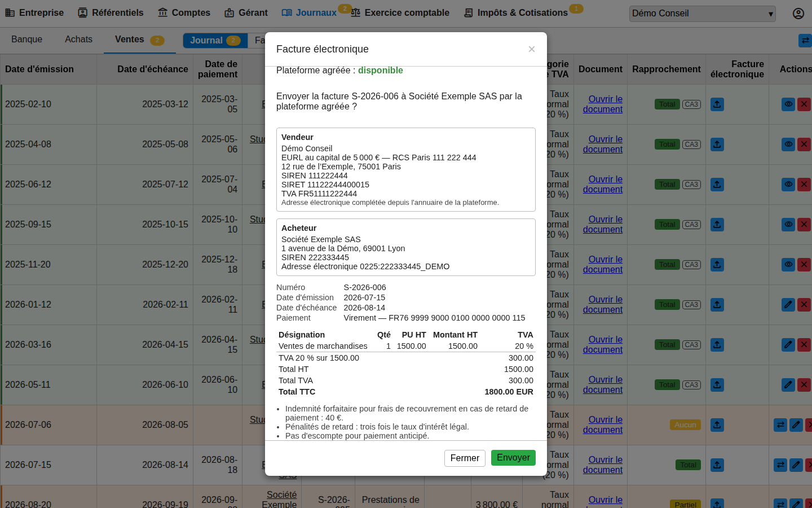
Task: Edit pencil icon for 2026-07-06 row
Action: coord(796,425)
